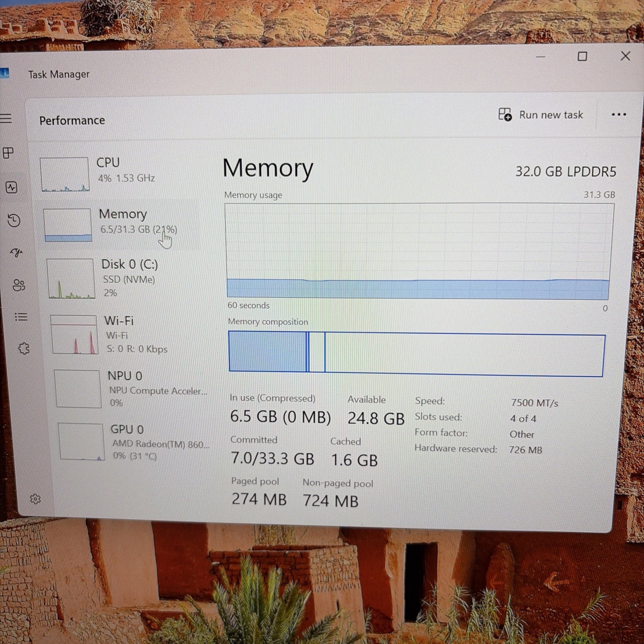Click the Wi-Fi mini graph thumbnail

(x=74, y=334)
